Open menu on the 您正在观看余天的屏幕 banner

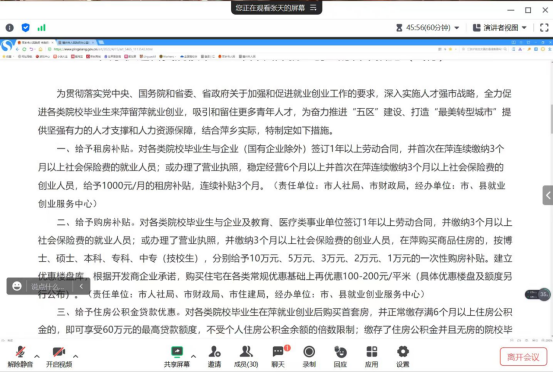click(x=313, y=7)
